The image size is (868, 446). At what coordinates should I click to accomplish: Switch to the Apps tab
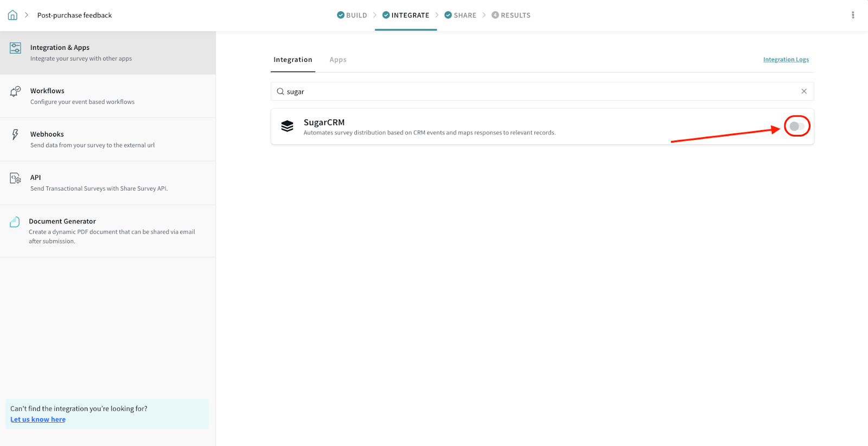pos(337,60)
